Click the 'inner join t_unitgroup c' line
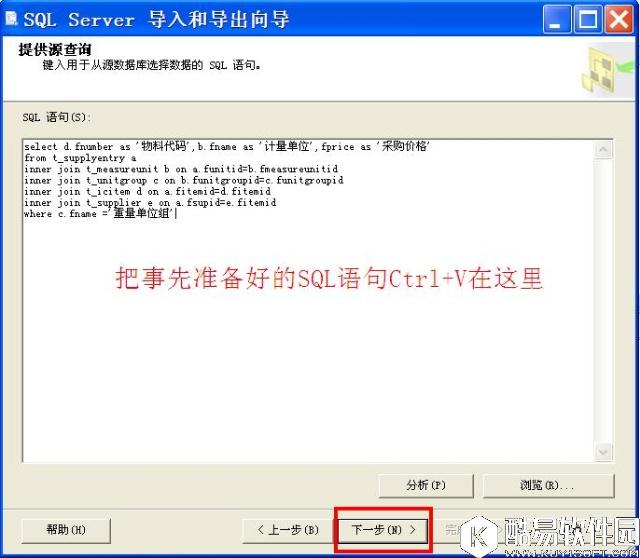 (x=184, y=180)
